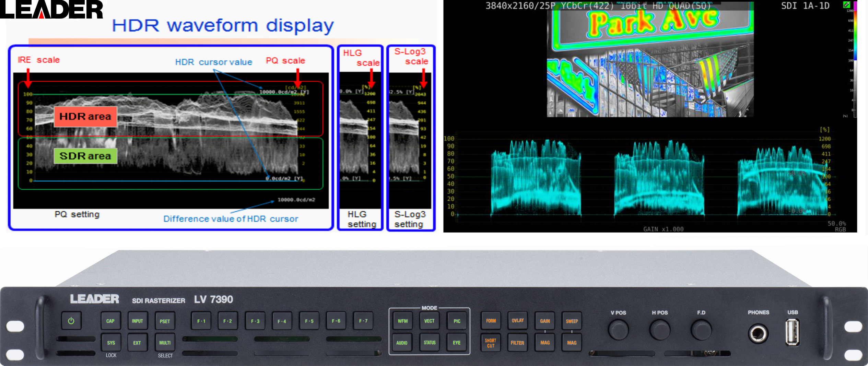The width and height of the screenshot is (868, 366).
Task: Toggle the CAP capture function
Action: (111, 321)
